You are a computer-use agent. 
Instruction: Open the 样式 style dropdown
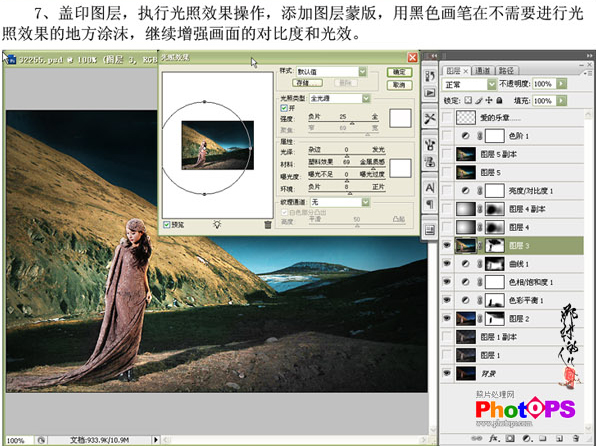pos(331,71)
